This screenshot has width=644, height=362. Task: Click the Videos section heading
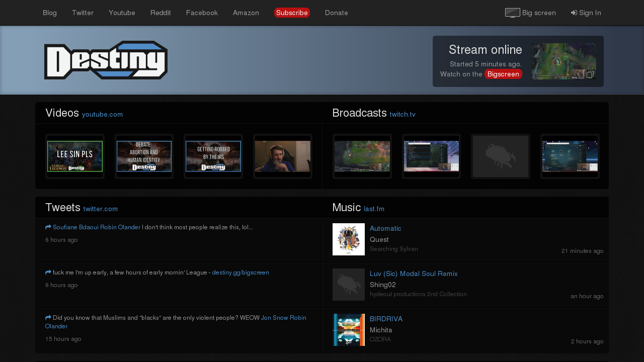[x=62, y=113]
